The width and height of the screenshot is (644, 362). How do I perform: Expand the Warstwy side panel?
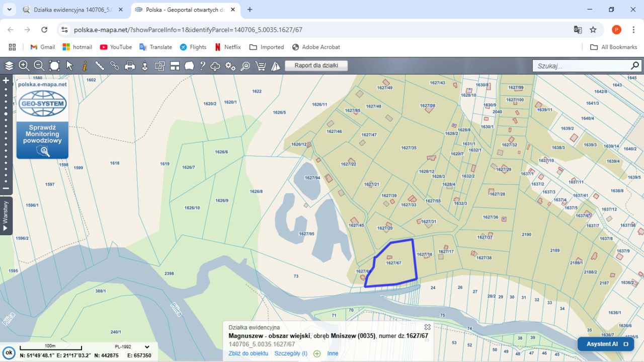tap(6, 215)
